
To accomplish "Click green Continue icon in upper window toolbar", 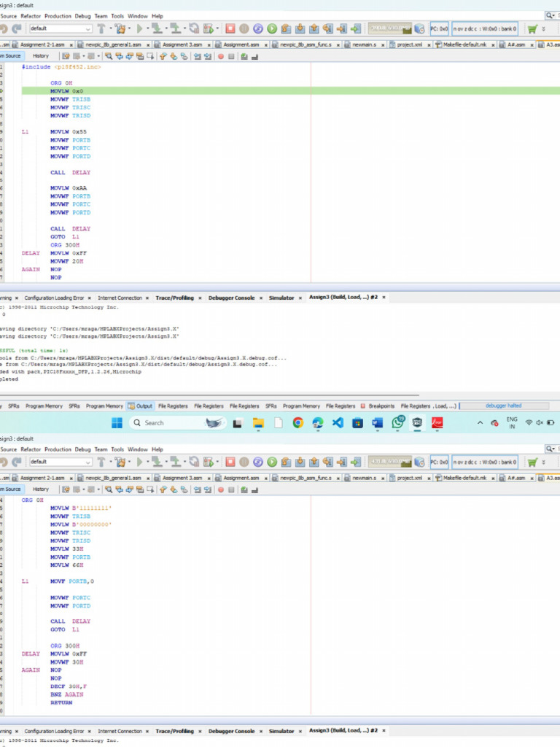I will click(272, 28).
